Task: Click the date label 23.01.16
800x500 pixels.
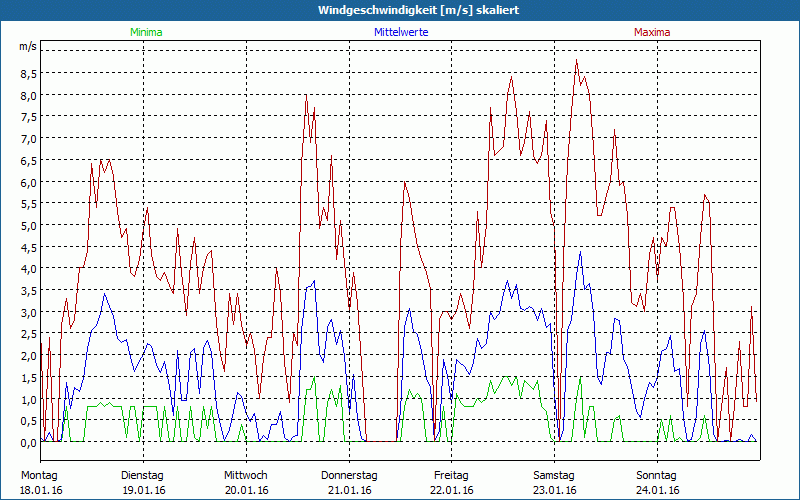Action: pyautogui.click(x=555, y=490)
